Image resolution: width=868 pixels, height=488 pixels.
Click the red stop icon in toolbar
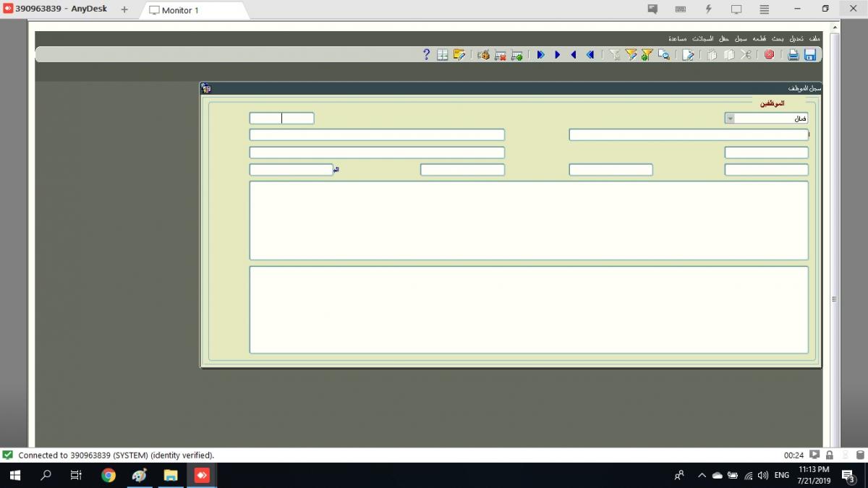(769, 55)
